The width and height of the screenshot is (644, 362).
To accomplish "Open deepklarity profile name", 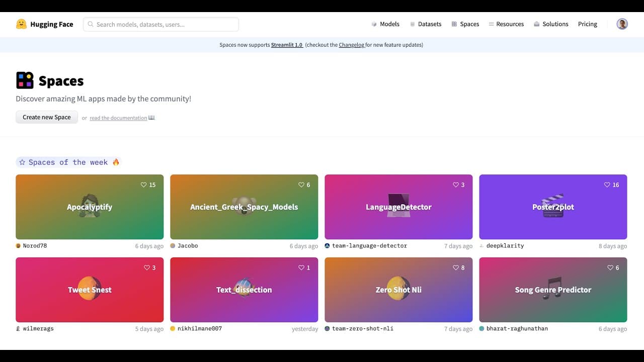I will 505,246.
